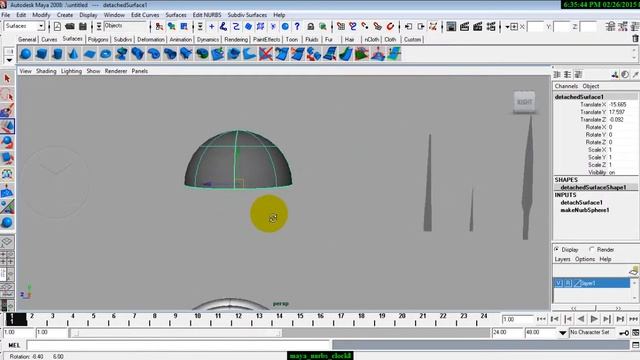Create a NURBS torus from the shelf

[106, 54]
